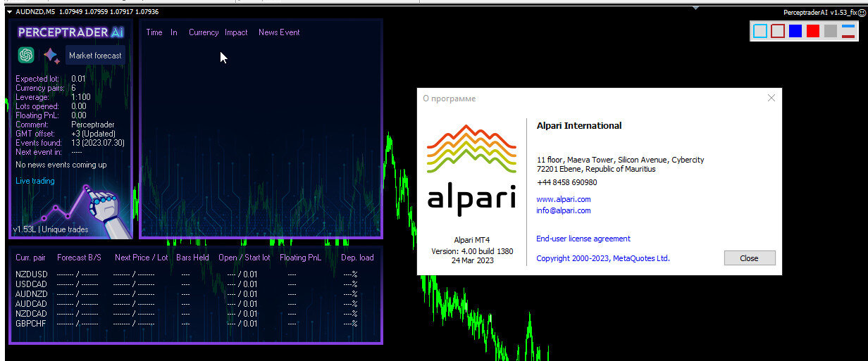Click Copyright 2000-2023, MetaQuotes Ltd. link
Image resolution: width=868 pixels, height=361 pixels.
(x=603, y=258)
